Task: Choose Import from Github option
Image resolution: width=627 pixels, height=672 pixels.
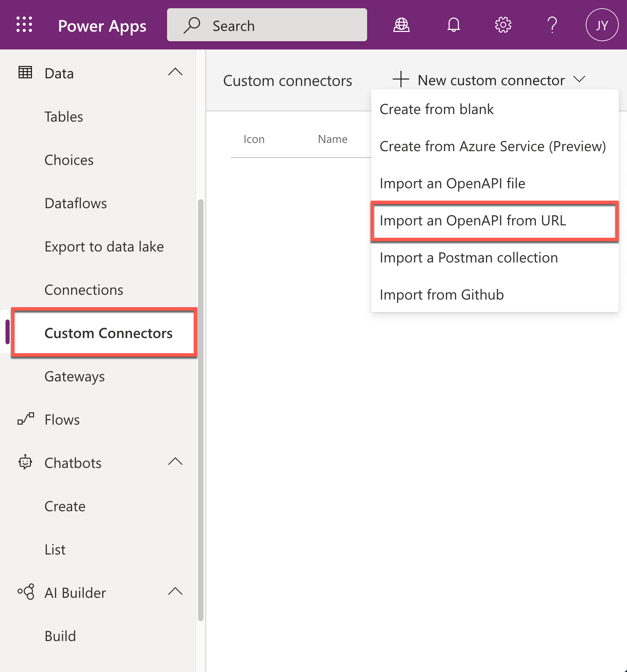Action: point(441,294)
